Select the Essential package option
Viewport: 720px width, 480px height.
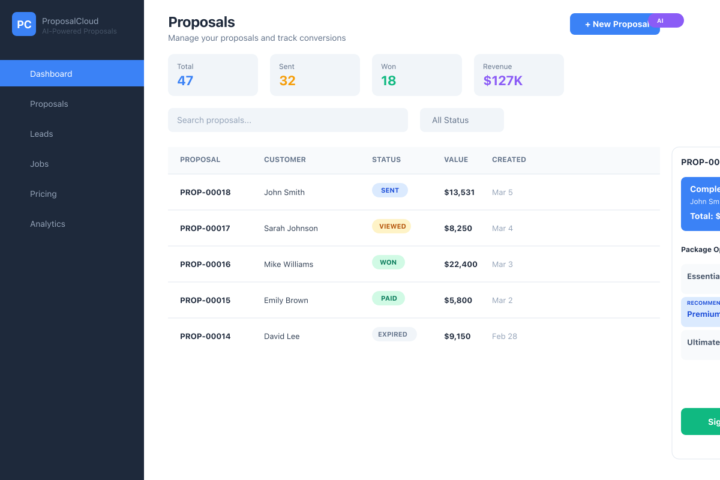tap(701, 278)
